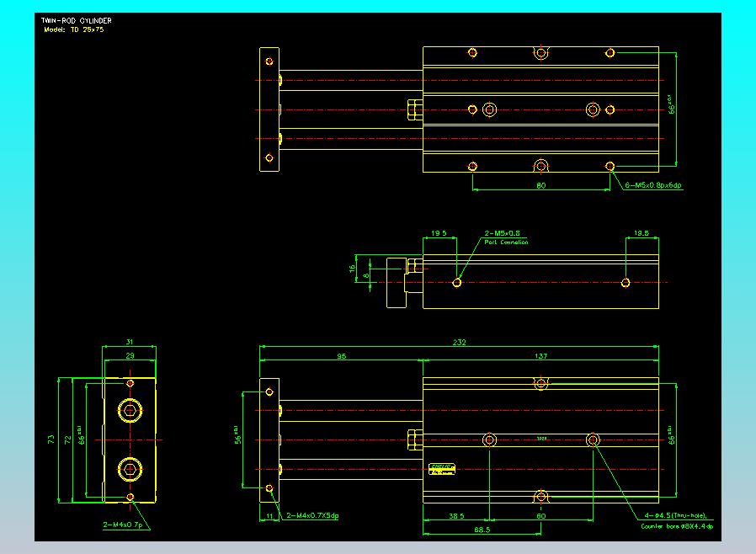Screen dimensions: 756x554
Task: Click the 31 width dimension
Action: pos(129,342)
